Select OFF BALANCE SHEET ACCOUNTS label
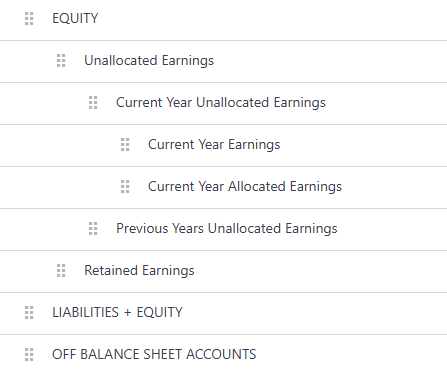 154,354
